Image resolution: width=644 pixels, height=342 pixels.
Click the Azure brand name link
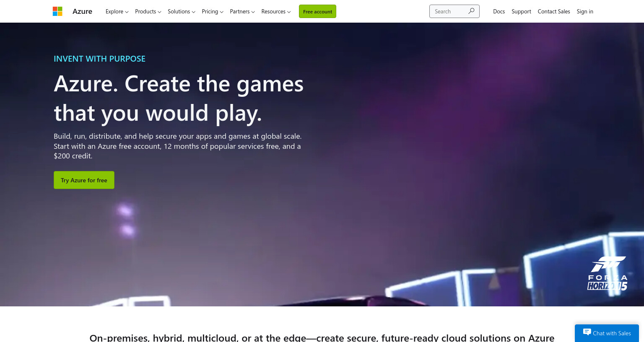tap(82, 11)
